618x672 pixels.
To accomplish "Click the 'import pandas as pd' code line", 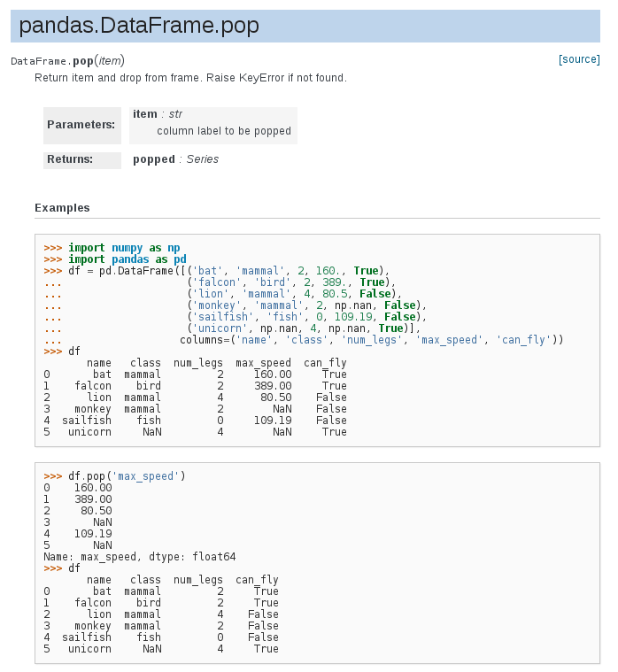I will [115, 259].
